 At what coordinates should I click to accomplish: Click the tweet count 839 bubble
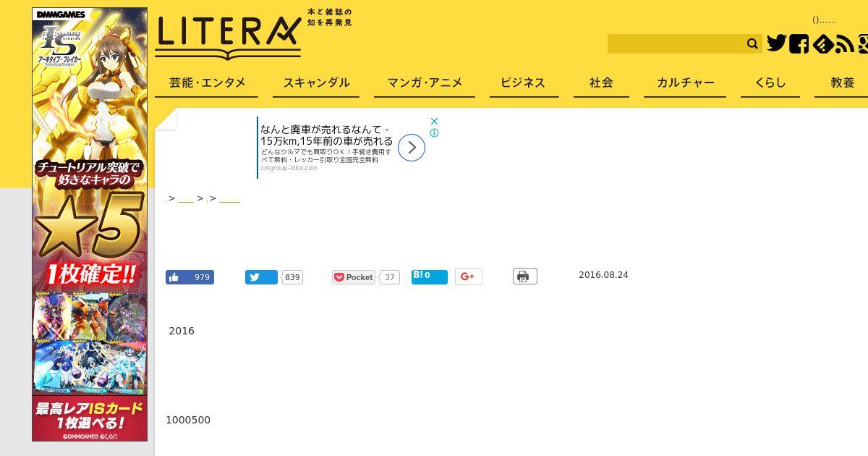click(x=292, y=277)
